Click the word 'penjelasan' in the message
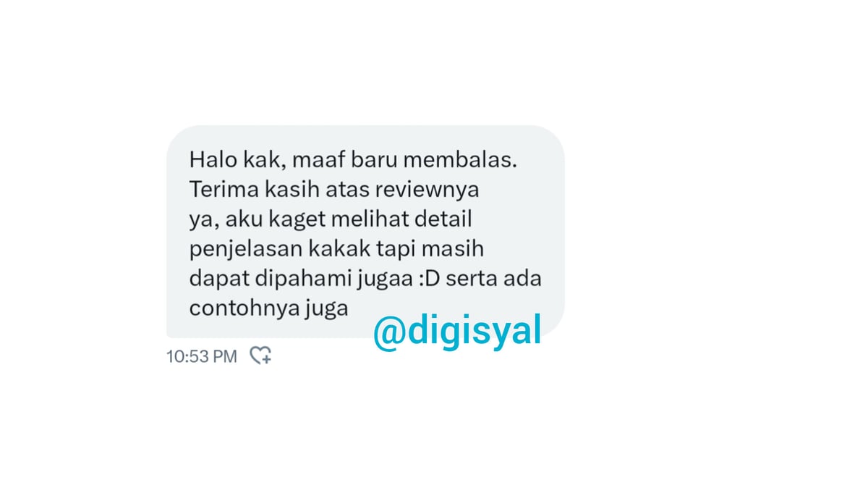The width and height of the screenshot is (868, 488). coord(246,249)
